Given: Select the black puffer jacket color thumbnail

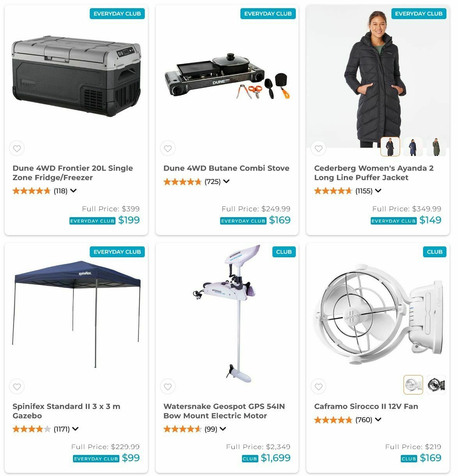Looking at the screenshot, I should 390,147.
